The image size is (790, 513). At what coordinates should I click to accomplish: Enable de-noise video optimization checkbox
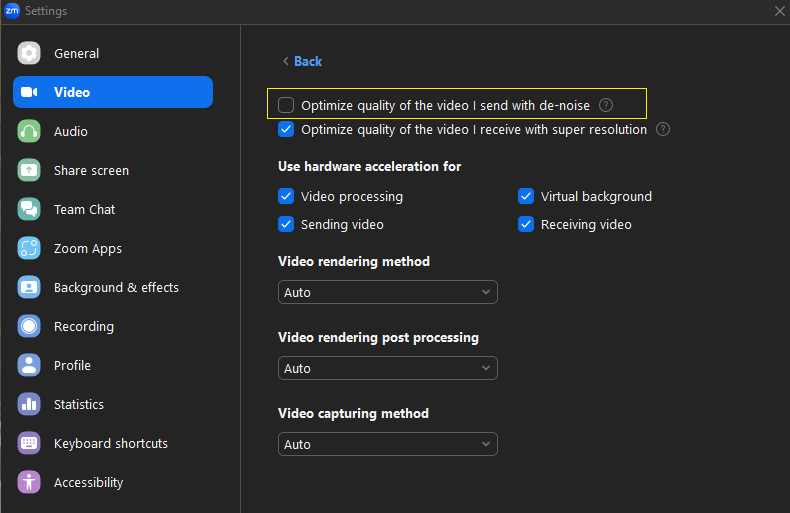tap(286, 104)
